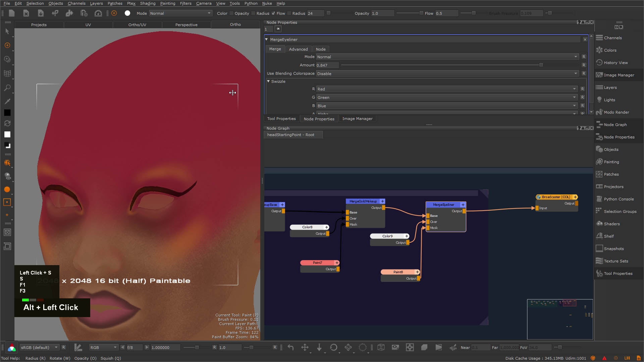Click the black foreground color swatch

click(7, 113)
